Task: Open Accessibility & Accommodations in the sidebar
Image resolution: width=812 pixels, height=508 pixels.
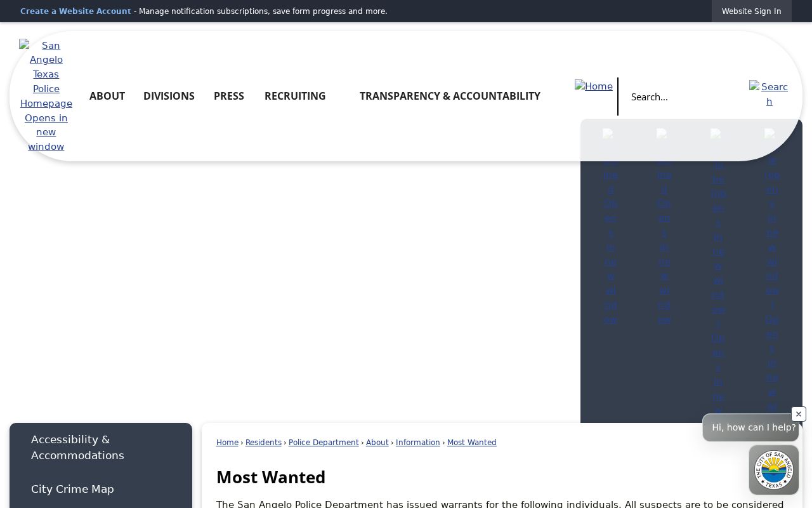Action: coord(101,448)
